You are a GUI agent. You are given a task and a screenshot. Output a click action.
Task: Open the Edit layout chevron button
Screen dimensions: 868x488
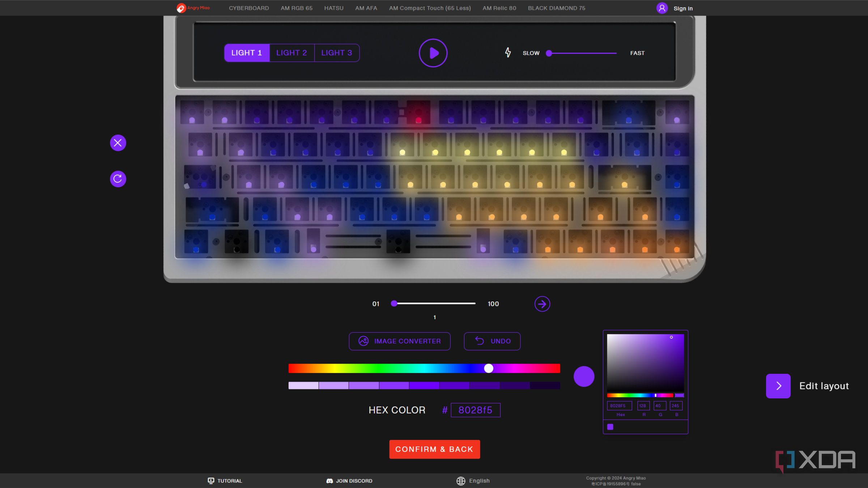pyautogui.click(x=778, y=386)
